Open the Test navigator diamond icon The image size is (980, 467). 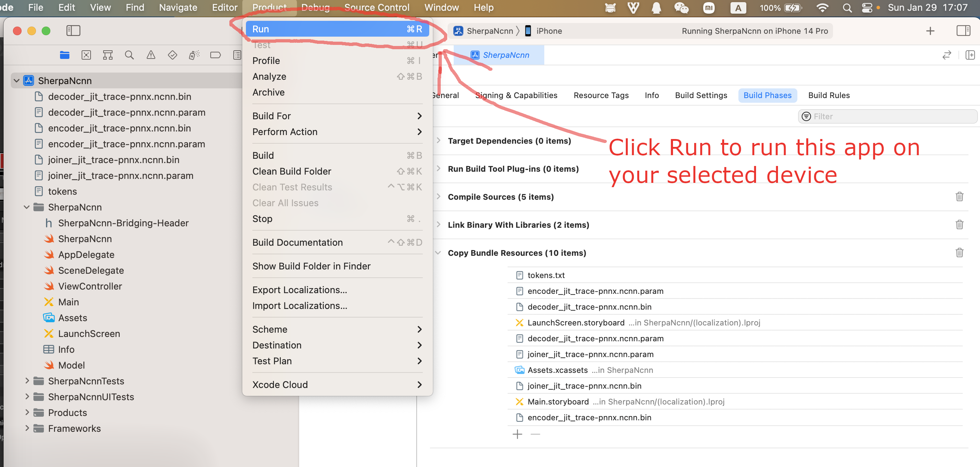(172, 55)
